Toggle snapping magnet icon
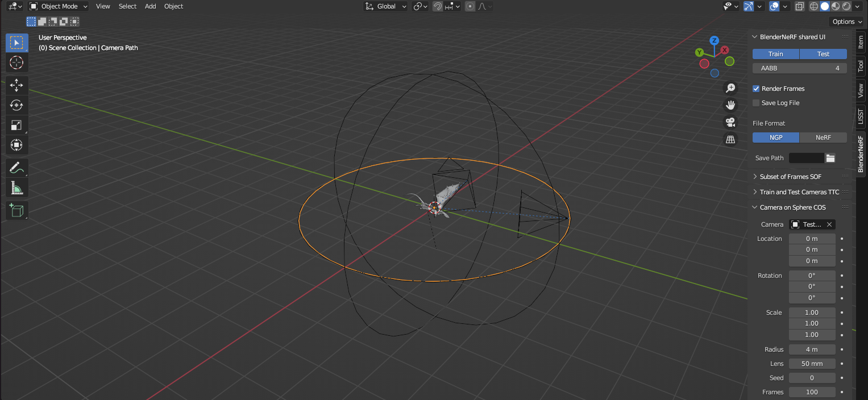This screenshot has width=868, height=400. point(438,6)
